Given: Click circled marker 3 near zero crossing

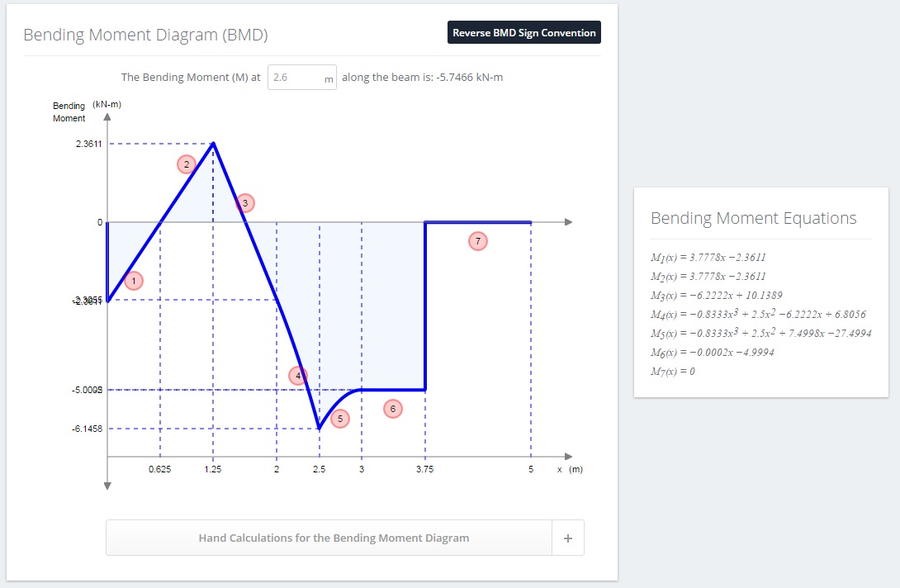Looking at the screenshot, I should pos(245,202).
